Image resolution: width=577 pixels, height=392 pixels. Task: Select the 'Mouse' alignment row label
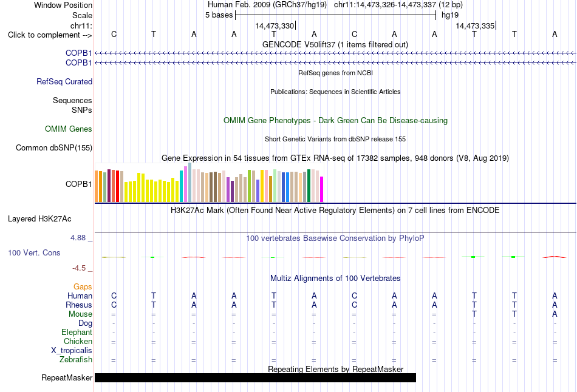point(80,314)
